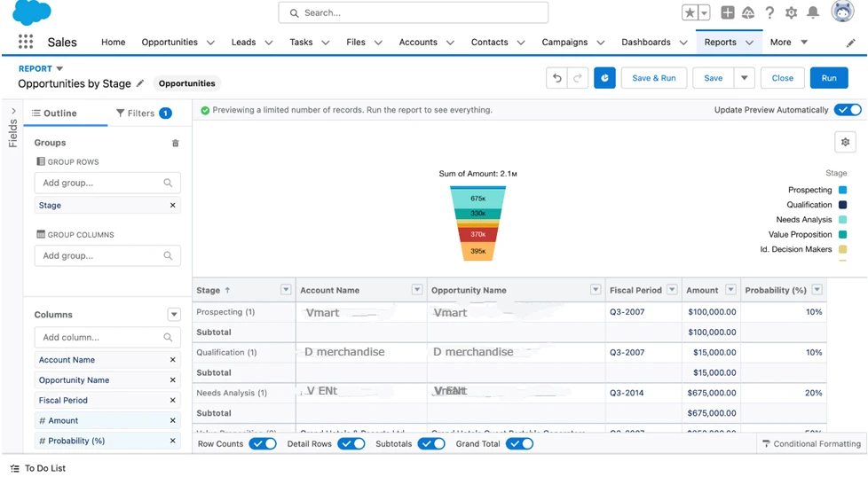Viewport: 868px width, 477px height.
Task: Open Amount column header dropdown
Action: click(730, 290)
